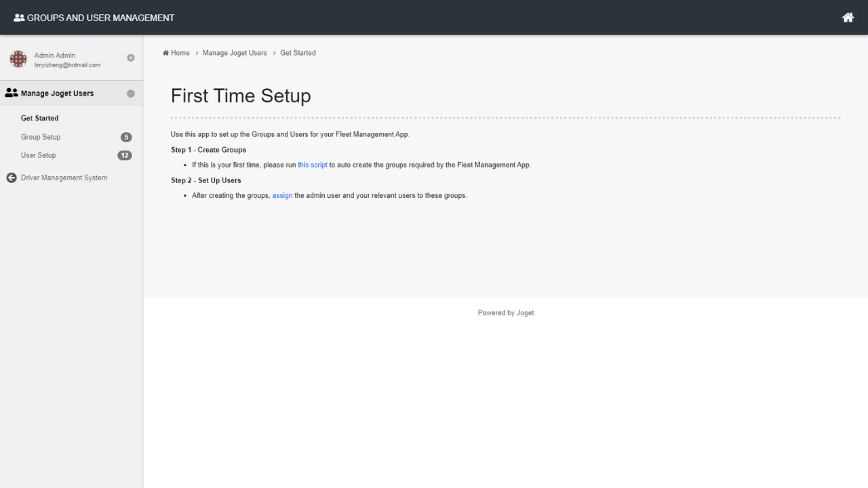Follow the 'assign' link in Step 2
Viewport: 868px width, 488px height.
point(282,195)
